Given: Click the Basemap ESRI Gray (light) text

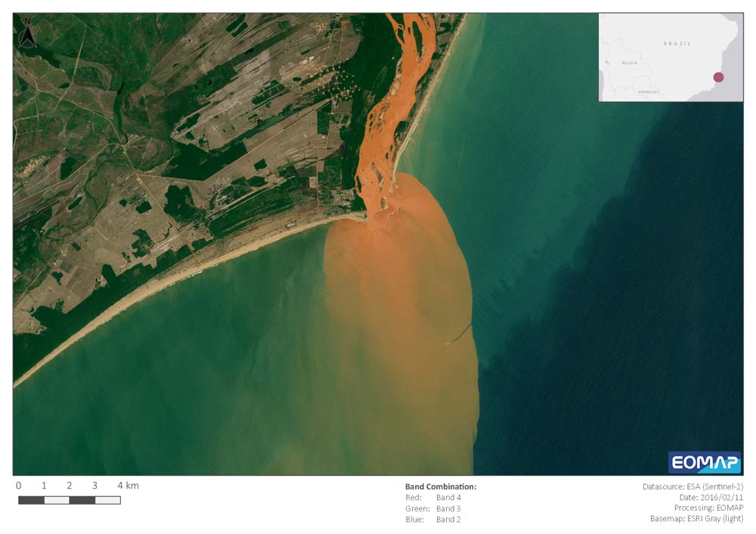Looking at the screenshot, I should tap(696, 520).
